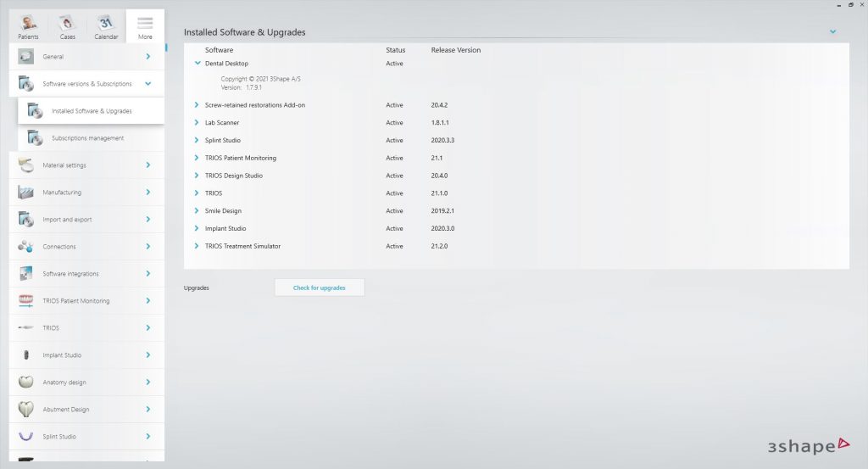
Task: Open the Cases section icon
Action: (67, 24)
